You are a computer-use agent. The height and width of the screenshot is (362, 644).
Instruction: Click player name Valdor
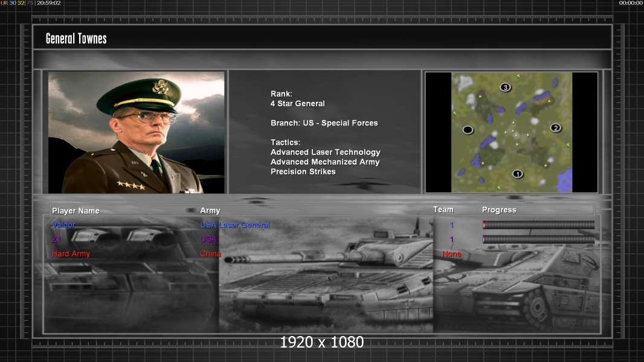pos(63,224)
